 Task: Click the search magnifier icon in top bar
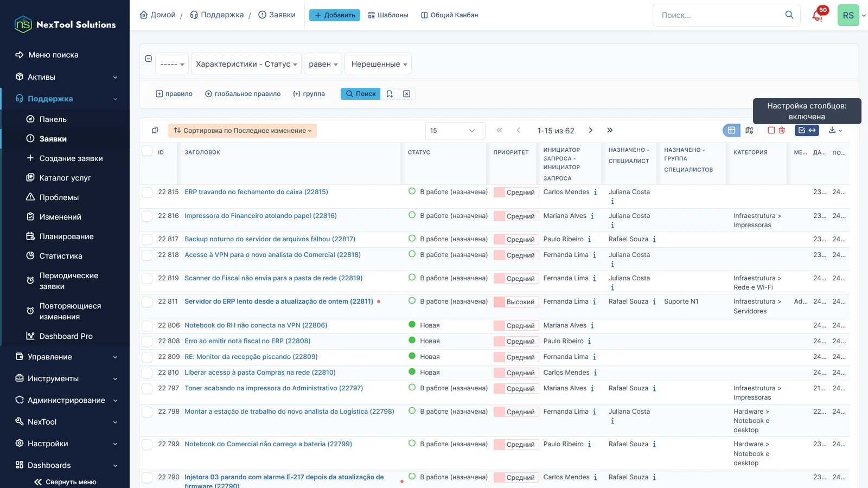coord(789,15)
